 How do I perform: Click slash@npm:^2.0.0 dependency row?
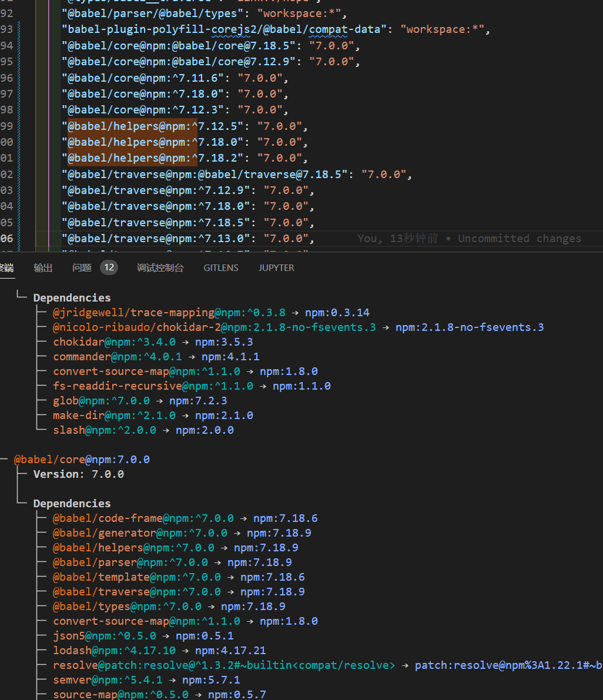(x=143, y=430)
